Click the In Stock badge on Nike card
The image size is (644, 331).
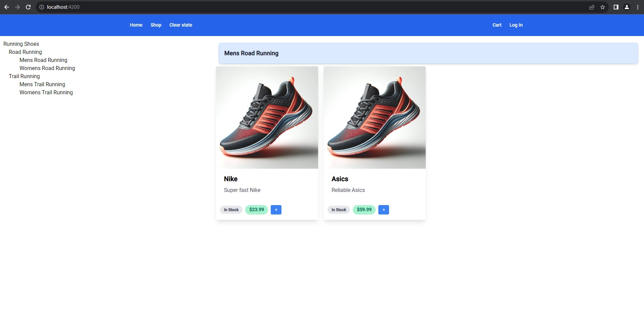click(x=231, y=210)
